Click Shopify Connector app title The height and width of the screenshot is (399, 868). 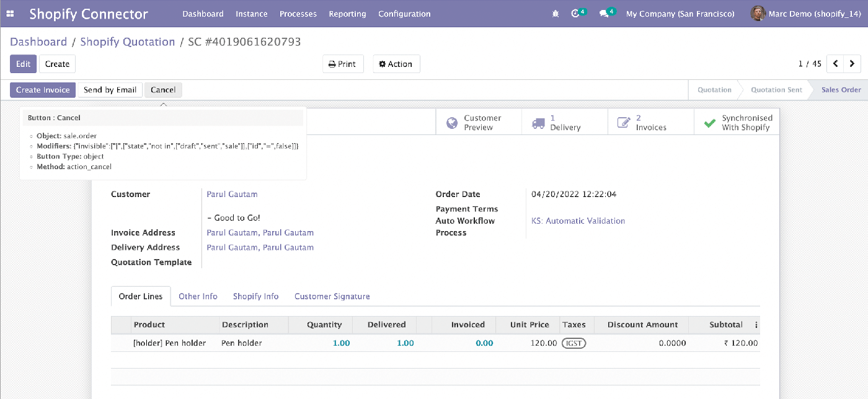point(89,14)
